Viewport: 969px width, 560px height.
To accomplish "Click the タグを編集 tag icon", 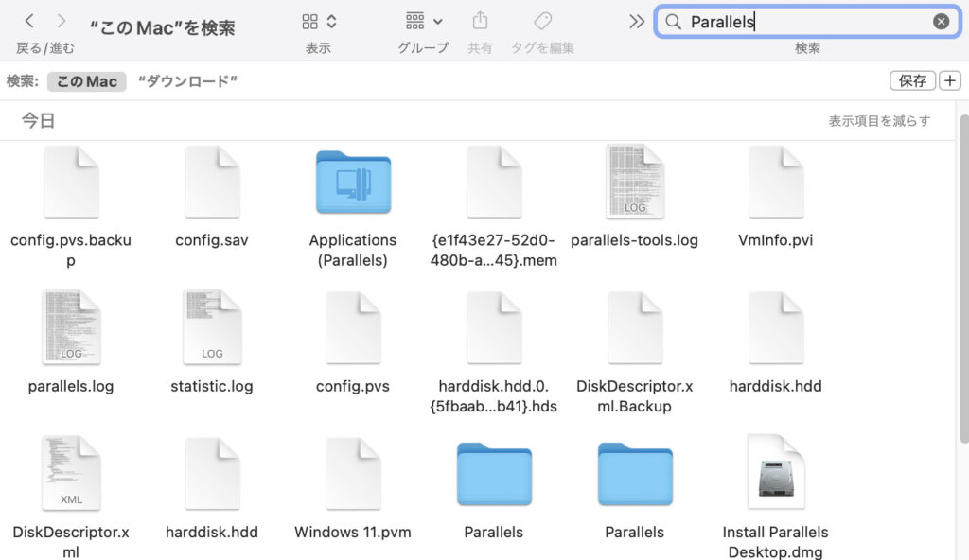I will [542, 21].
